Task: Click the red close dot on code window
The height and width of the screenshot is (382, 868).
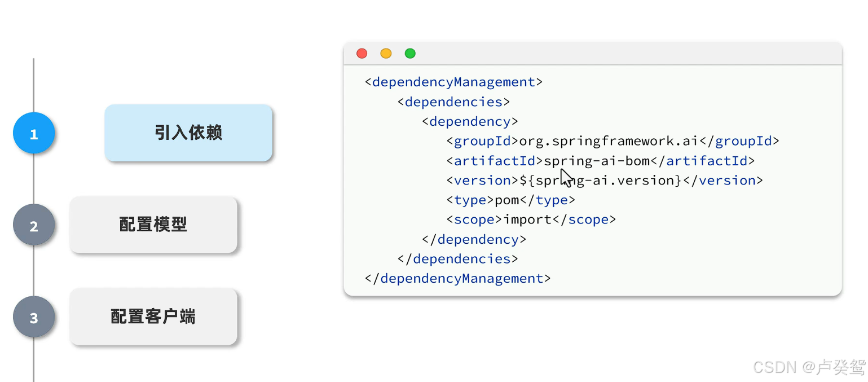Action: (362, 54)
